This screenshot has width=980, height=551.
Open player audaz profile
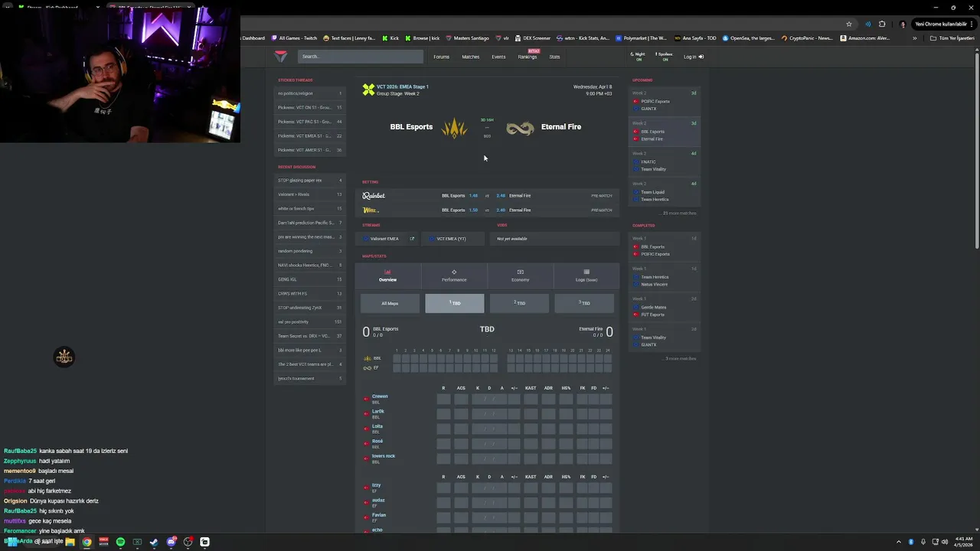pos(377,502)
